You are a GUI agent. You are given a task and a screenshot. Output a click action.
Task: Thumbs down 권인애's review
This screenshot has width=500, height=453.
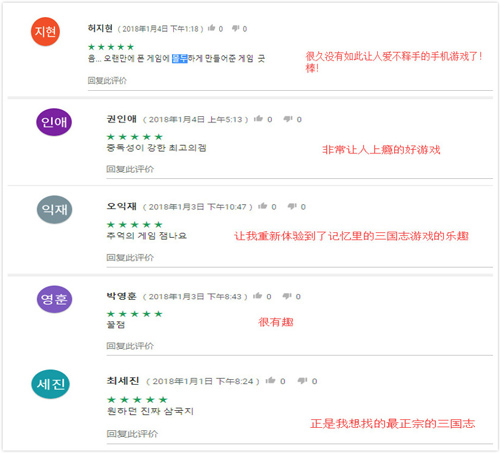pyautogui.click(x=288, y=119)
